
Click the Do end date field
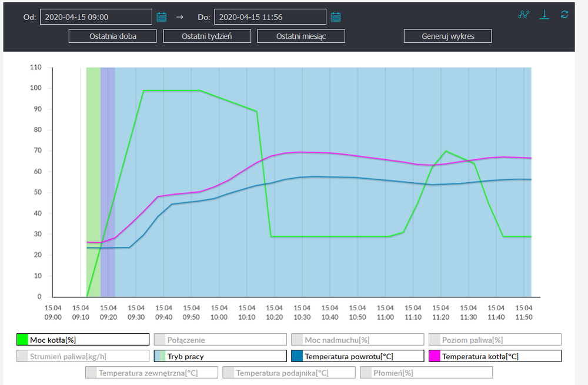270,17
